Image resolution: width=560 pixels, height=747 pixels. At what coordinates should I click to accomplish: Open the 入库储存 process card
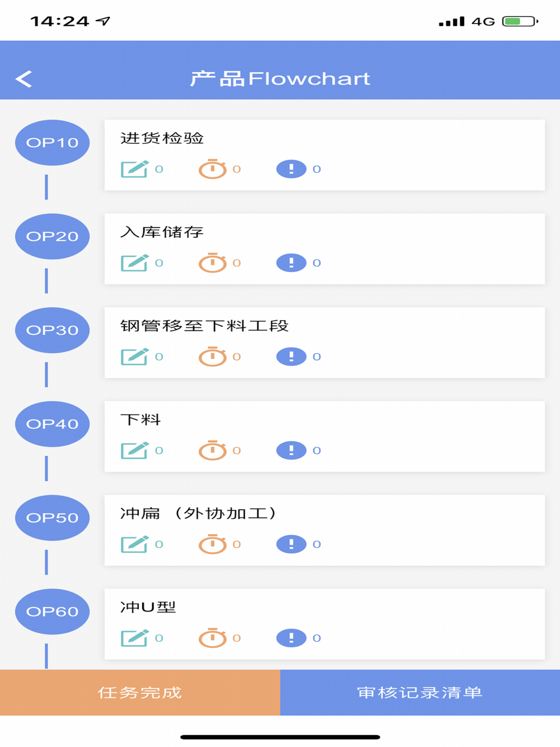325,249
